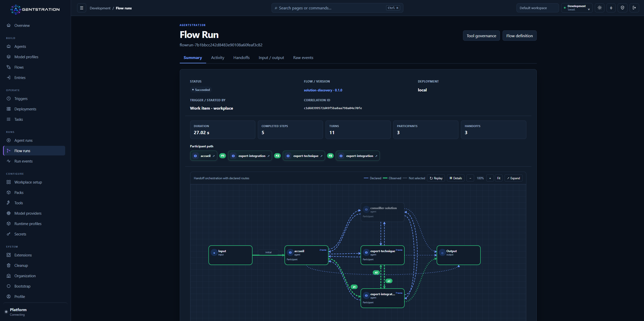Screen dimensions: 644x321
Task: Open the Cleanup page
Action: 34,265
